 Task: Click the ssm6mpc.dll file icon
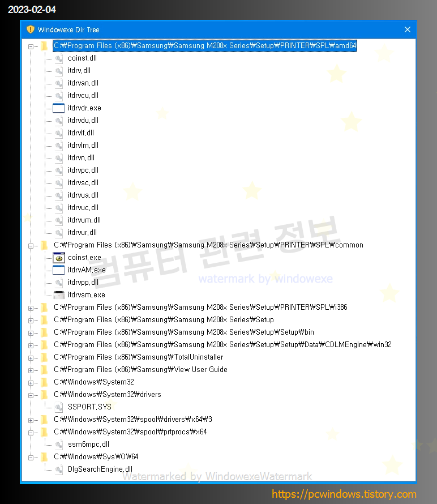point(58,445)
